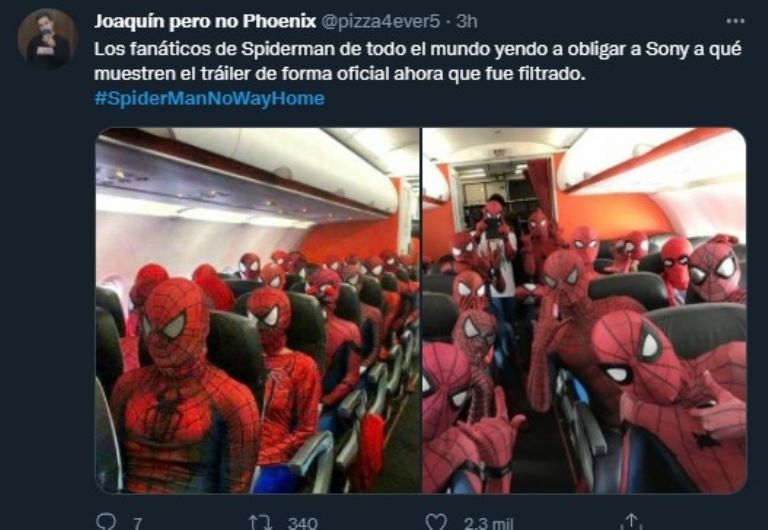Screen dimensions: 768x530
Task: Click the reply count 7
Action: click(x=138, y=524)
